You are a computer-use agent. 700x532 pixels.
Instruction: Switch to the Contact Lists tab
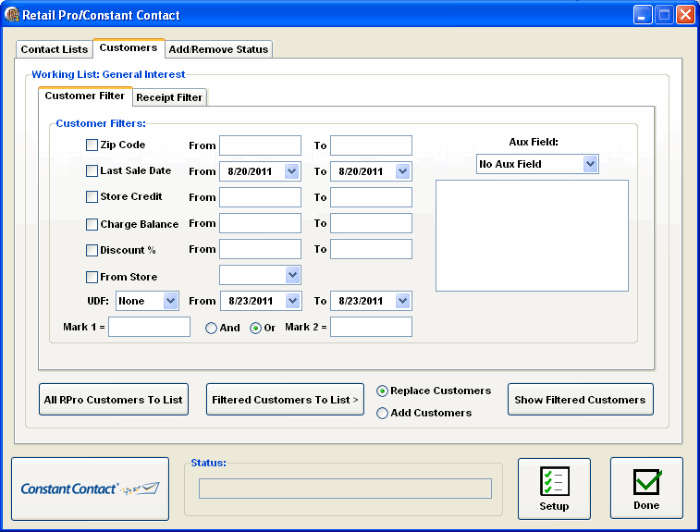pos(54,49)
